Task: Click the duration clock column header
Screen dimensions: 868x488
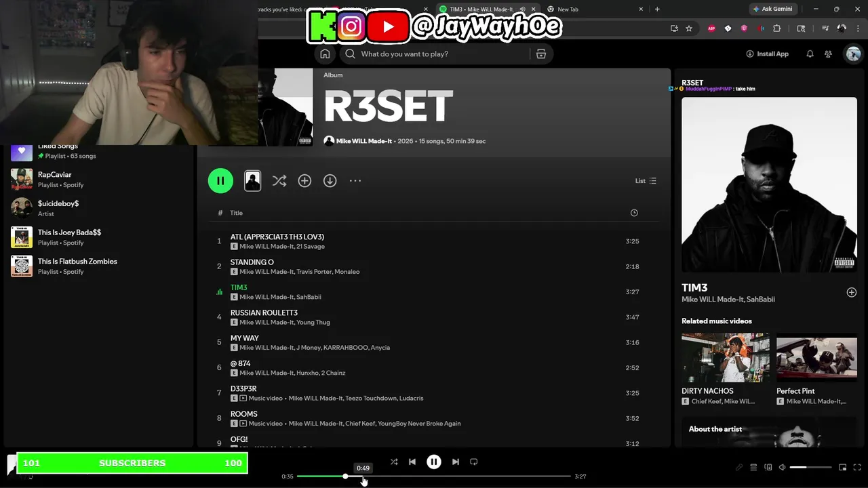Action: coord(634,213)
